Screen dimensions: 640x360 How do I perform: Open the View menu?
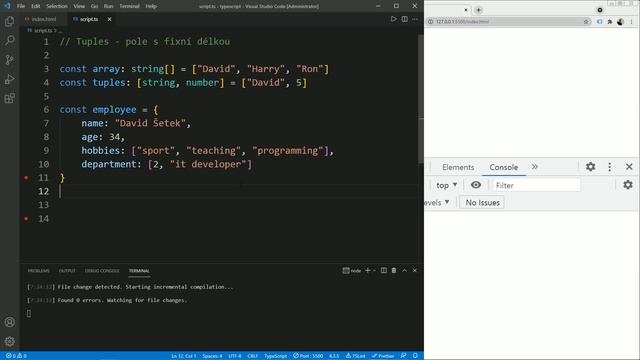(x=79, y=6)
